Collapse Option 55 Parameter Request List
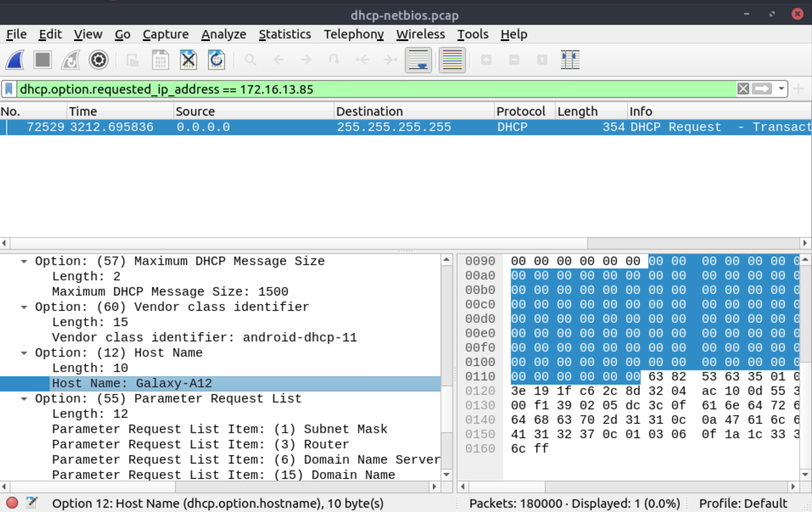 tap(24, 399)
